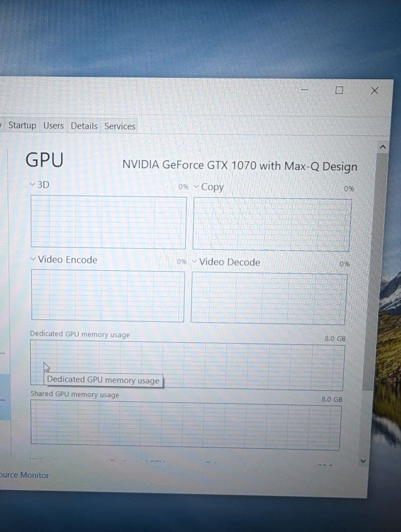This screenshot has height=532, width=401.
Task: Click the Dedicated GPU memory graph
Action: (187, 366)
